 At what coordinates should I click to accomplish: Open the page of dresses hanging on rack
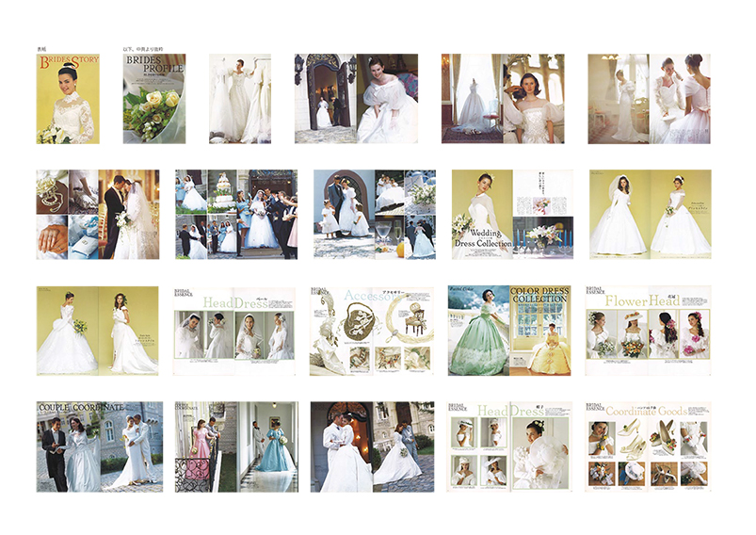pos(240,99)
